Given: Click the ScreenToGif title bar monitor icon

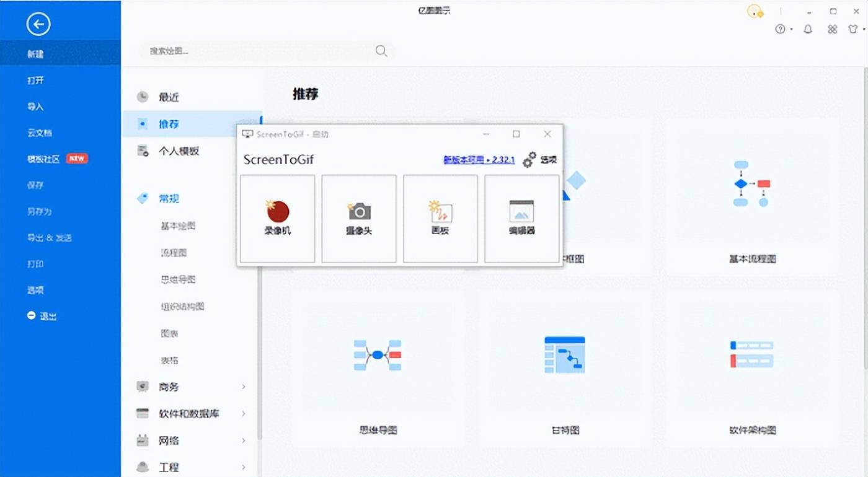Looking at the screenshot, I should [x=247, y=134].
